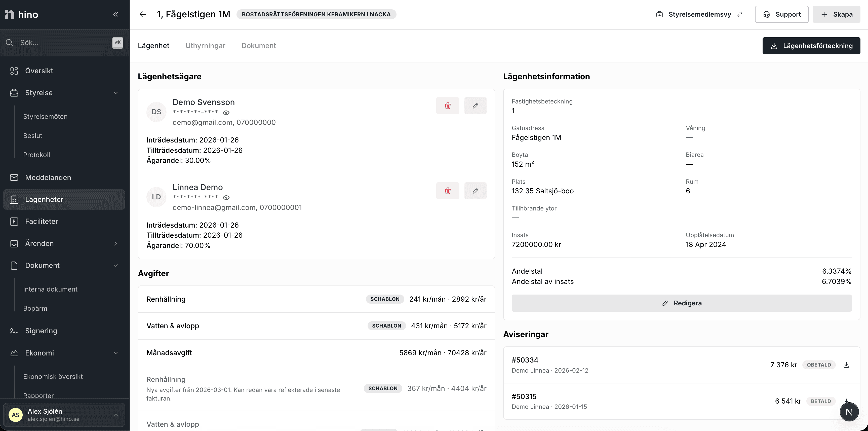The width and height of the screenshot is (868, 431).
Task: Open the Alex Sjölén account menu
Action: [x=64, y=415]
